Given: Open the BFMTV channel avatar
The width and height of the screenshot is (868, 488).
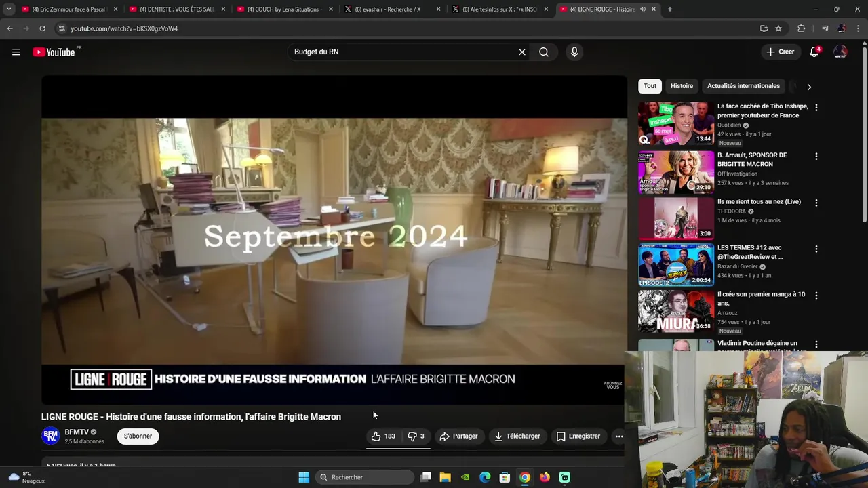Looking at the screenshot, I should click(50, 436).
